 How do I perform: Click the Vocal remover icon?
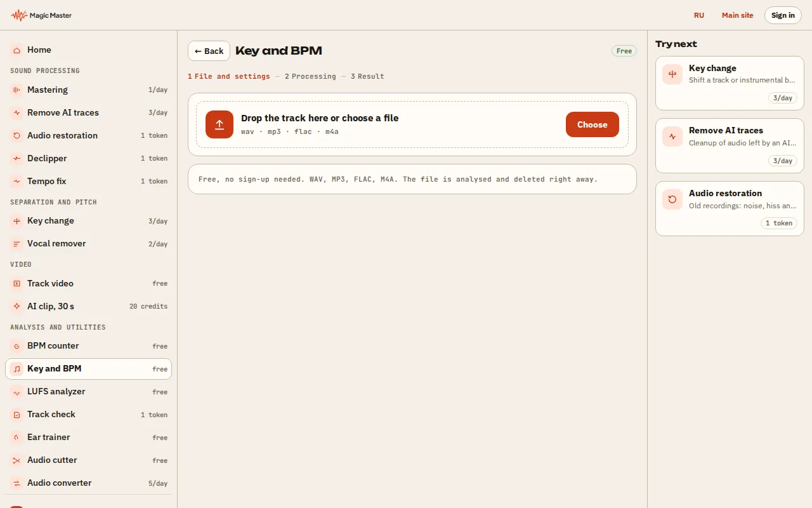point(16,244)
